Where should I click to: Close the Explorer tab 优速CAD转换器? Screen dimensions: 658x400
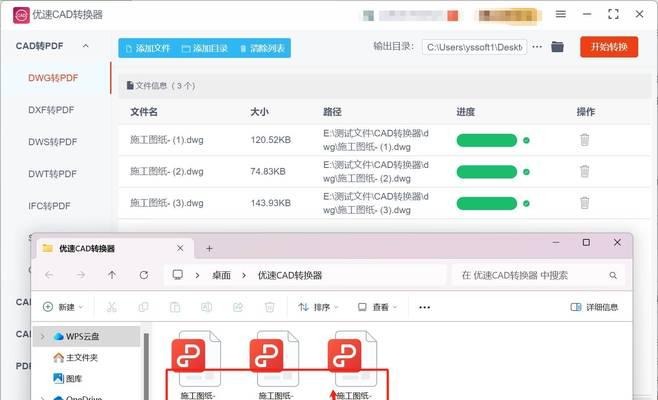(x=180, y=248)
